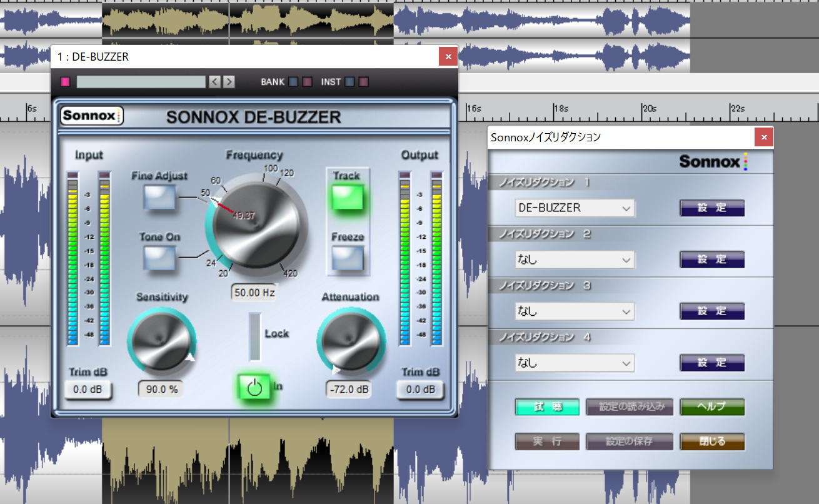819x504 pixels.
Task: Go to previous preset with left arrow
Action: tap(214, 82)
